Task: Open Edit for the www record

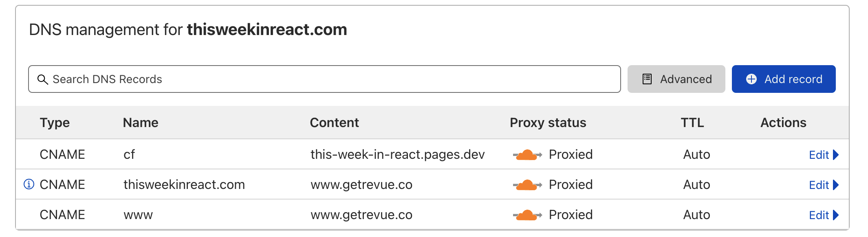Action: click(x=818, y=215)
